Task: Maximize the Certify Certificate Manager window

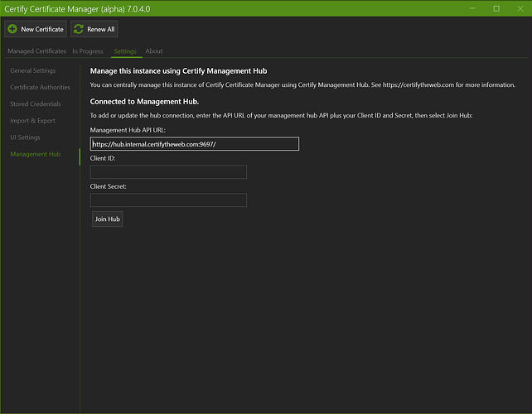Action: coord(496,8)
